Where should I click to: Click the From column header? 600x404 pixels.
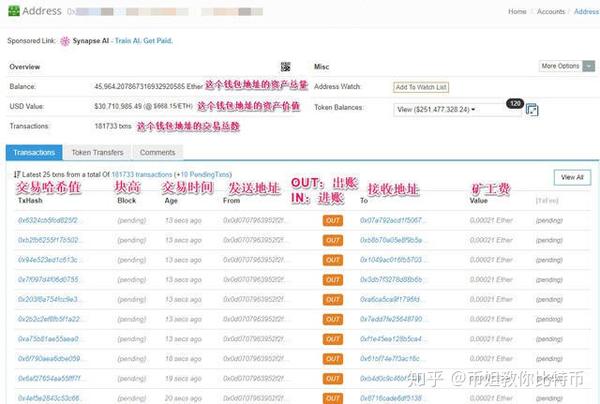click(232, 200)
